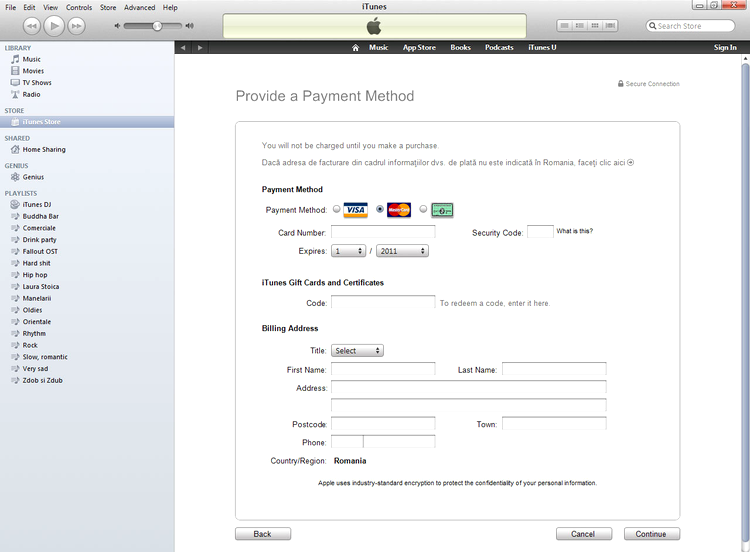Image resolution: width=750 pixels, height=552 pixels.
Task: Click the Visa card logo
Action: (355, 210)
